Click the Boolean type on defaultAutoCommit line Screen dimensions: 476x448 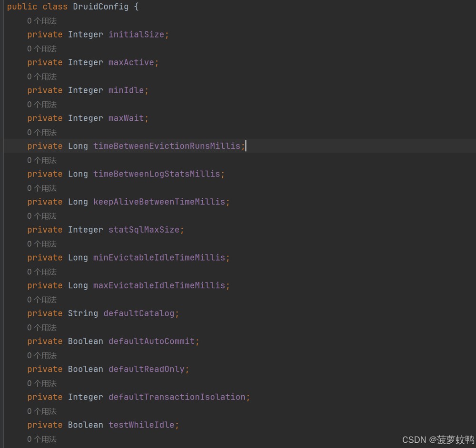pyautogui.click(x=85, y=341)
